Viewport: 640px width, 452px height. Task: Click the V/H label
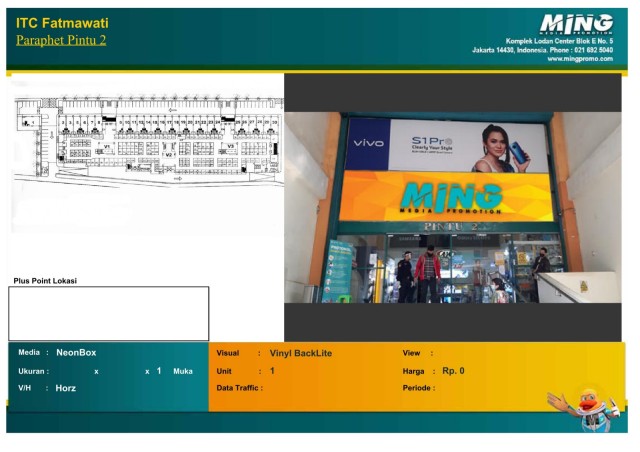coord(24,388)
